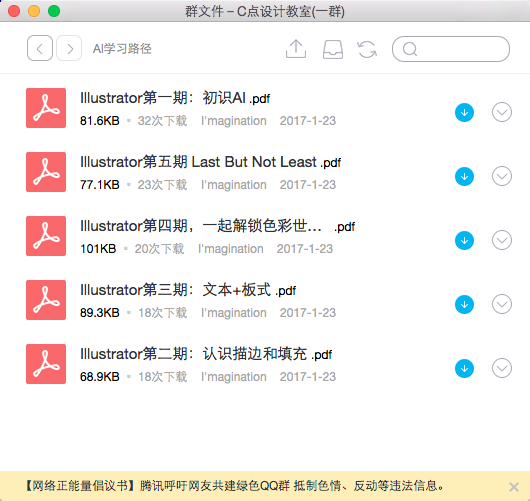Download Illustrator第一期 初识AI pdf
The image size is (530, 501).
[x=464, y=112]
